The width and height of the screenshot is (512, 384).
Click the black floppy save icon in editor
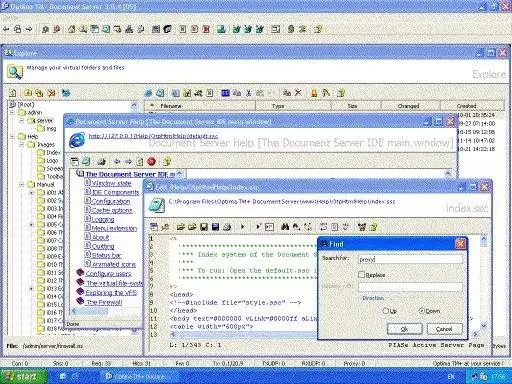(x=204, y=227)
